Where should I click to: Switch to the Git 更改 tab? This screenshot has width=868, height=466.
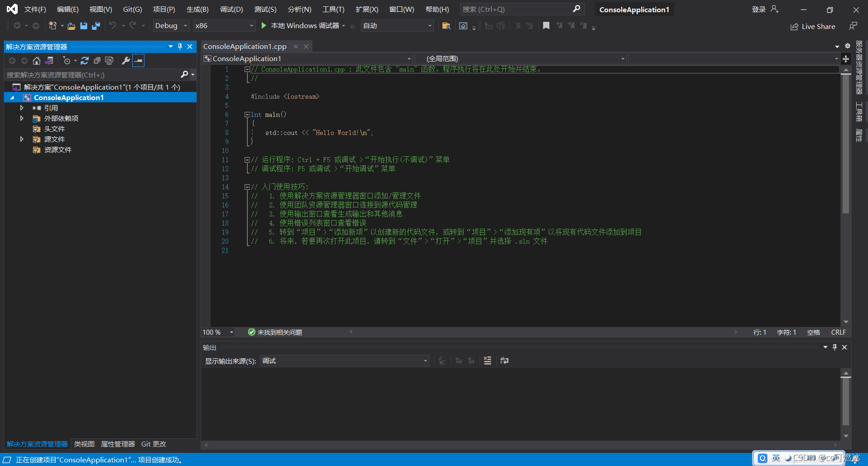[x=153, y=444]
